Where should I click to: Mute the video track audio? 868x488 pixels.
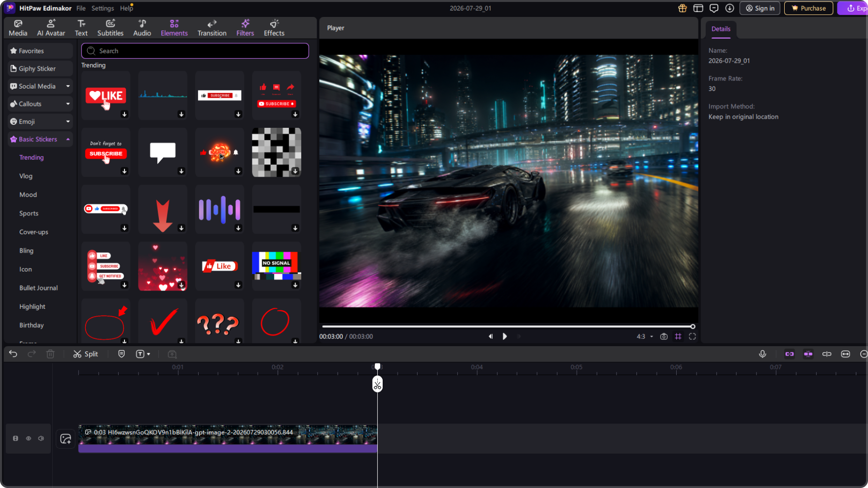point(41,439)
